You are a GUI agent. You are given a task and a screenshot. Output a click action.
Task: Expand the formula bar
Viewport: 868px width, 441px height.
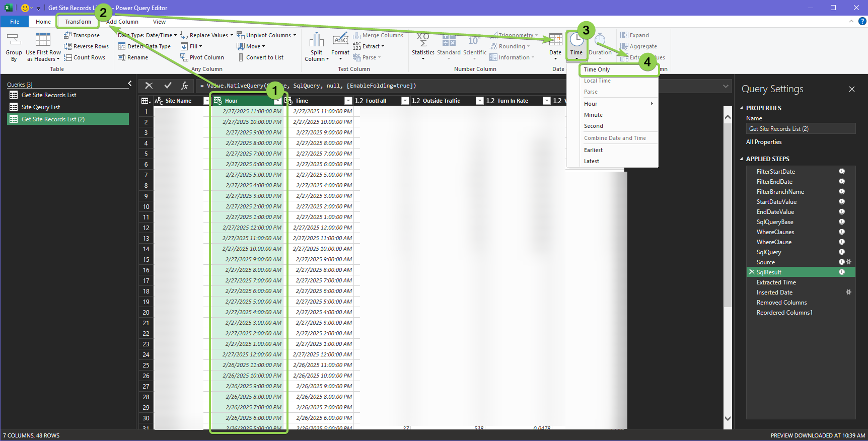pyautogui.click(x=726, y=86)
